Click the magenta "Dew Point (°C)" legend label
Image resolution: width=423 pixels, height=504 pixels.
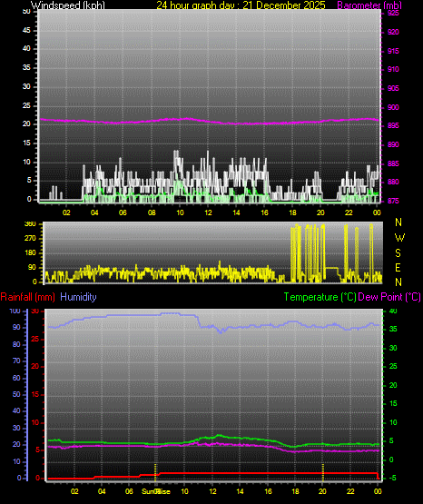click(389, 297)
